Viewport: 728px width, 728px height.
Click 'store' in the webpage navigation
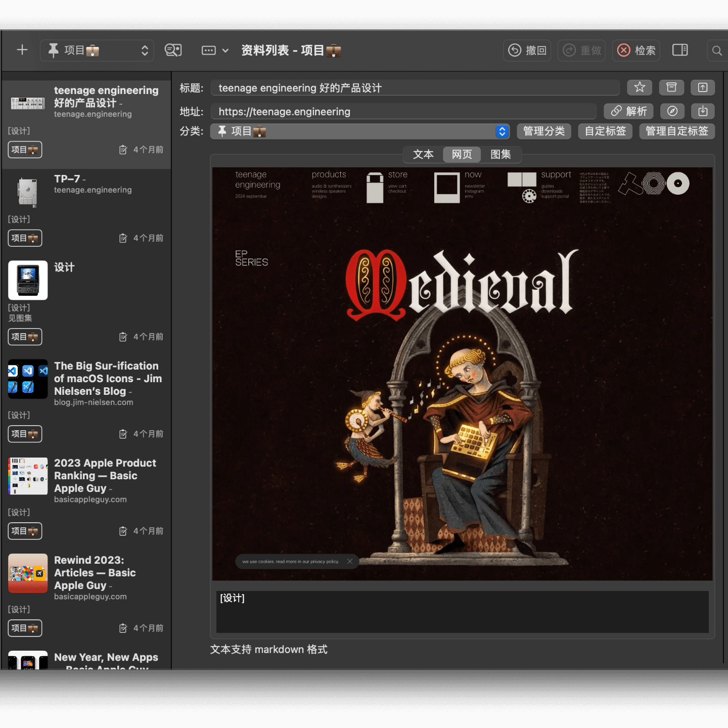tap(398, 174)
